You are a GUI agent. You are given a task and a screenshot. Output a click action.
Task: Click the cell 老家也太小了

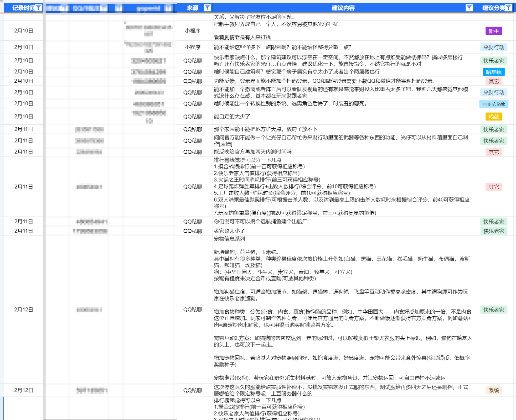pos(343,231)
